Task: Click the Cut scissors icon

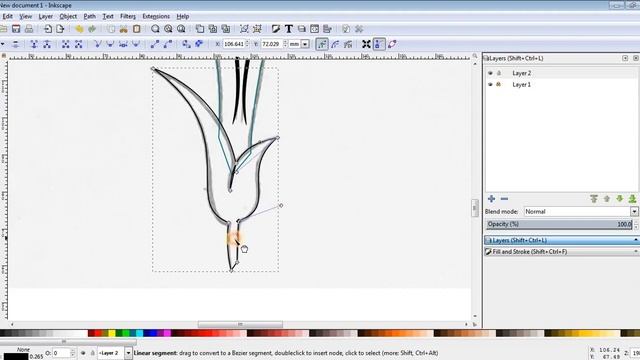Action: [x=124, y=29]
